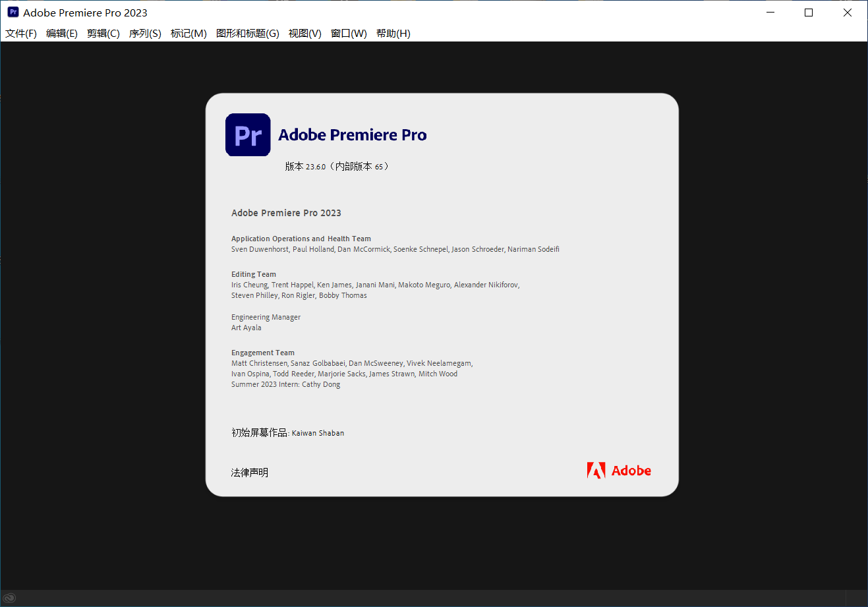Viewport: 868px width, 607px height.
Task: Click the 初始屏幕作品 Kaiwan Shaban credit
Action: click(288, 433)
